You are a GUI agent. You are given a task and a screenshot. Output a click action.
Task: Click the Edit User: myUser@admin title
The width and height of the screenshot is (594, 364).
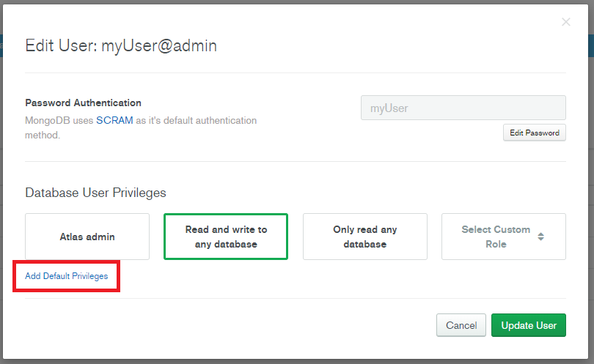pyautogui.click(x=121, y=46)
